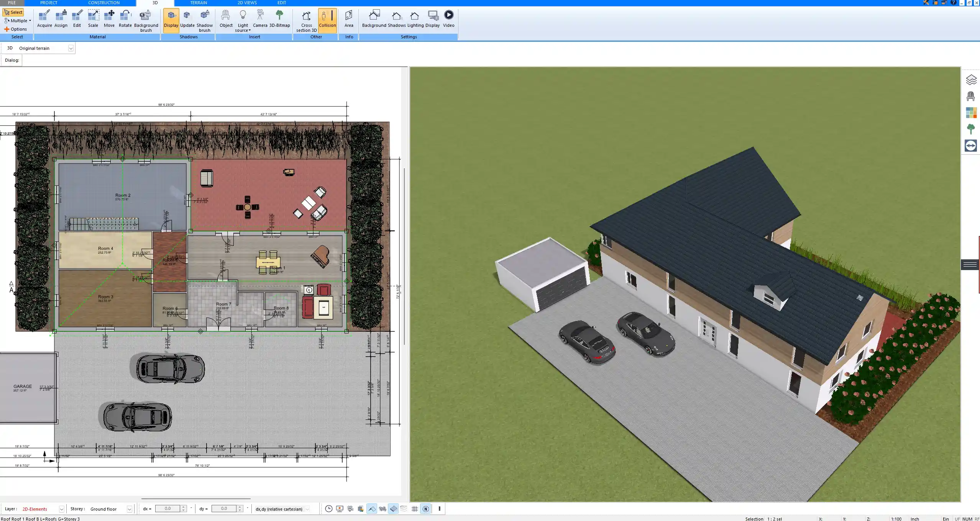Open the Layer dropdown showing 2D-Elements
Screen dimensions: 980x521
pos(61,509)
